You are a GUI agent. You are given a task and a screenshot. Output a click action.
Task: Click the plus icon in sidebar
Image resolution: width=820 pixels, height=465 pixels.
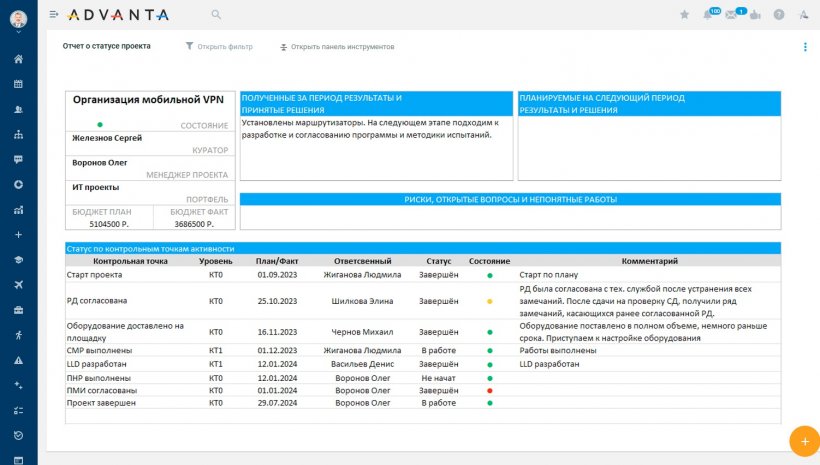tap(18, 234)
